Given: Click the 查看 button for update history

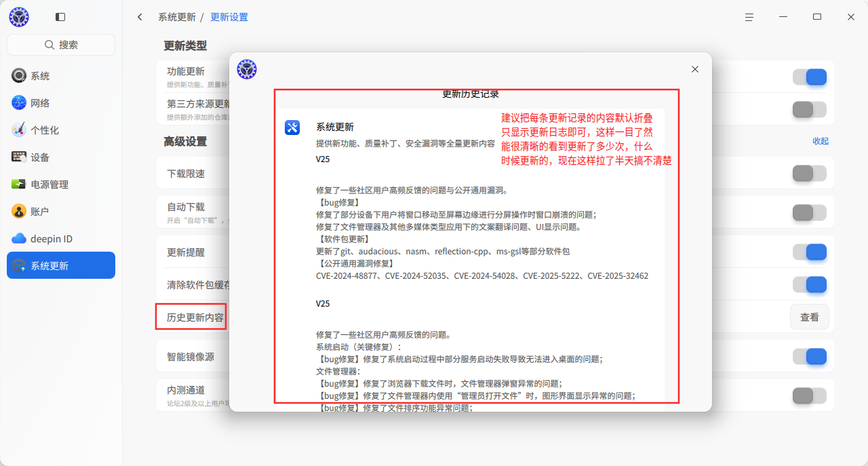Looking at the screenshot, I should [x=810, y=317].
